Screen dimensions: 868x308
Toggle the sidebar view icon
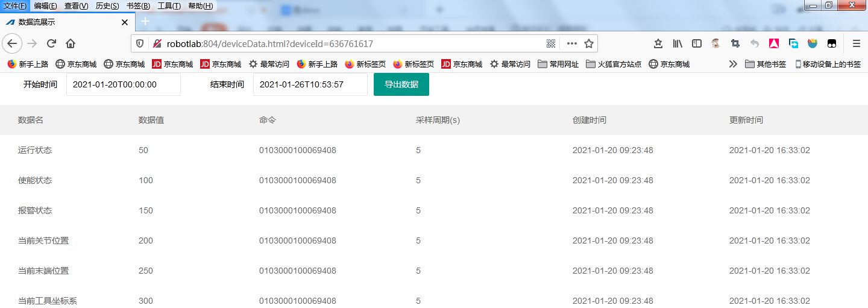coord(697,43)
